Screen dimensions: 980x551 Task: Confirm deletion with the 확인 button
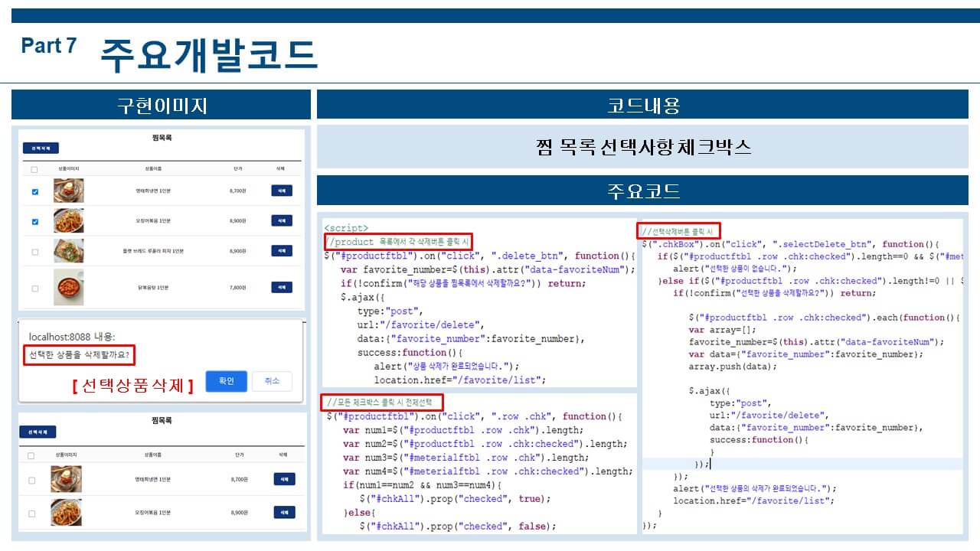[226, 381]
